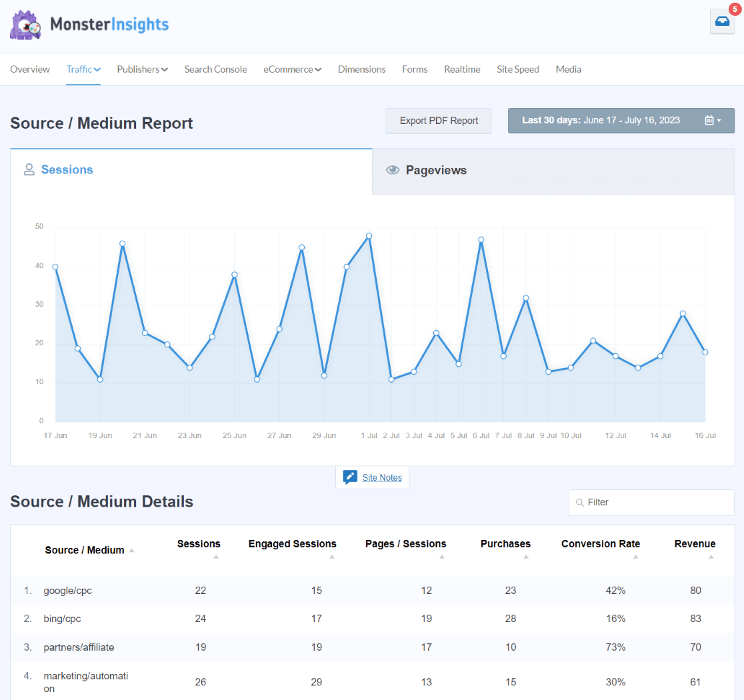
Task: Click the calendar icon in the date range selector
Action: pyautogui.click(x=709, y=120)
